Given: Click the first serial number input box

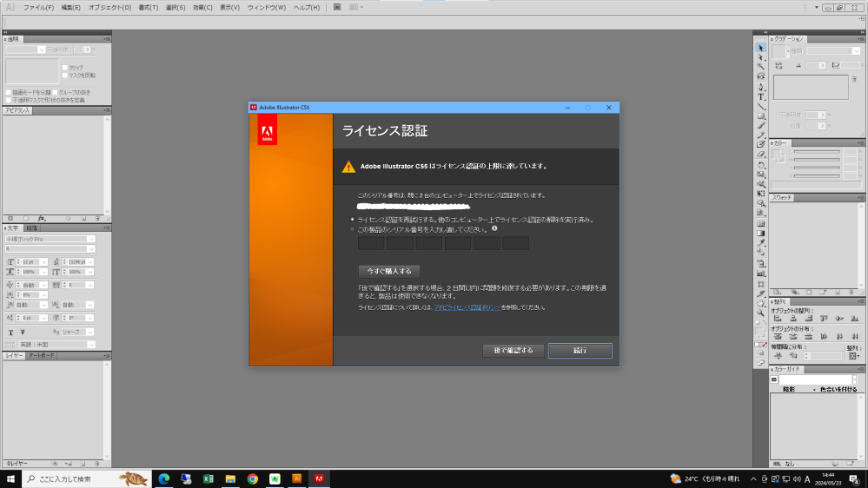Looking at the screenshot, I should coord(371,243).
